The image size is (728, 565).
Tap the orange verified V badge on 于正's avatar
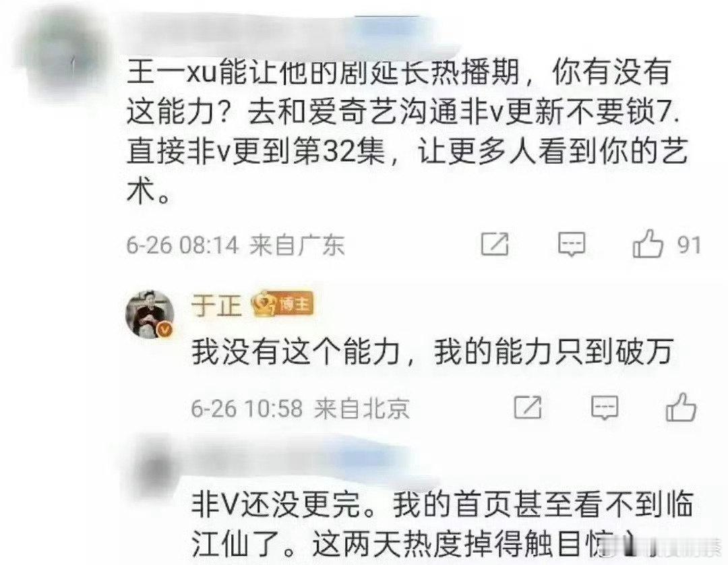point(166,329)
